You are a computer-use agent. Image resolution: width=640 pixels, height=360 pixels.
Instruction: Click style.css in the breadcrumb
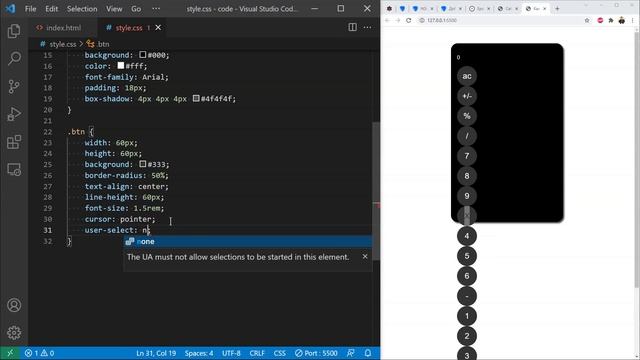(x=62, y=44)
